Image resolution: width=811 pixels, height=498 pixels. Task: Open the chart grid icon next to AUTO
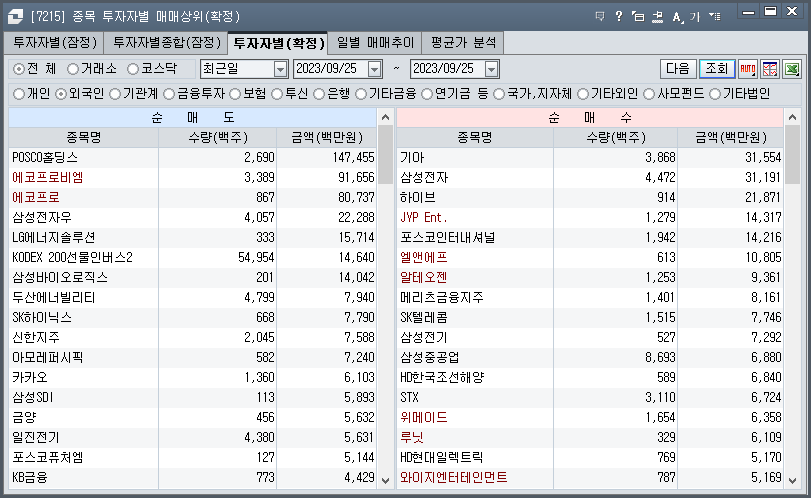click(x=770, y=69)
